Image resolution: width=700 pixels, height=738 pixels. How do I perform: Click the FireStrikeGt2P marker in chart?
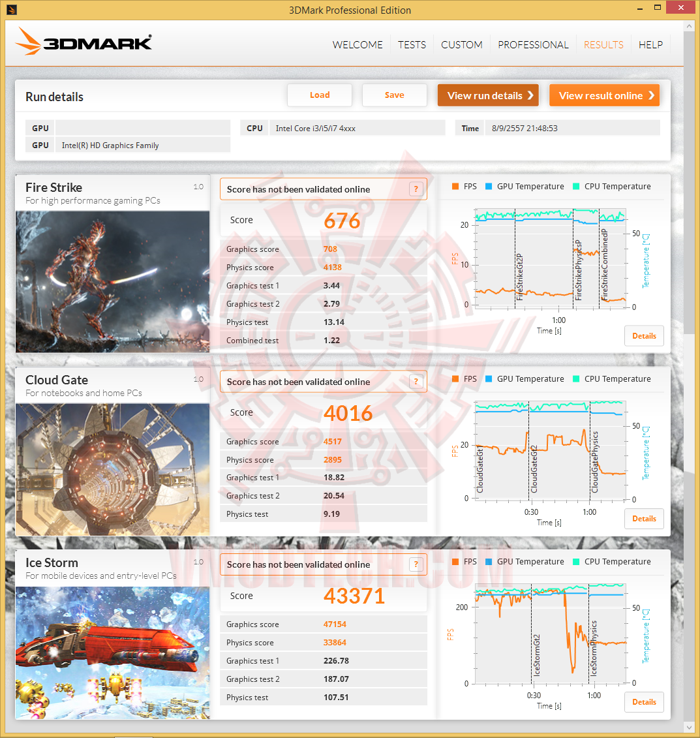pyautogui.click(x=519, y=277)
